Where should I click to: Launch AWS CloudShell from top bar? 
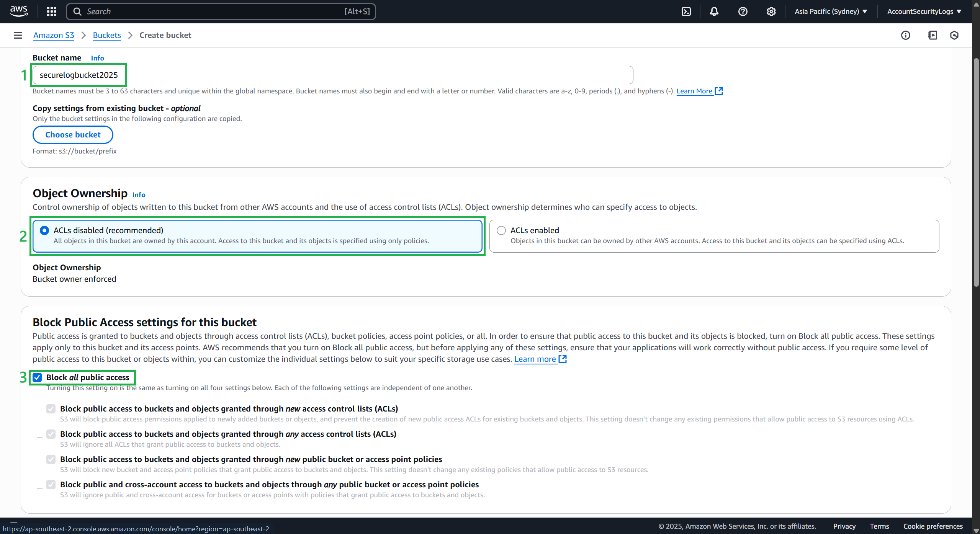[686, 11]
